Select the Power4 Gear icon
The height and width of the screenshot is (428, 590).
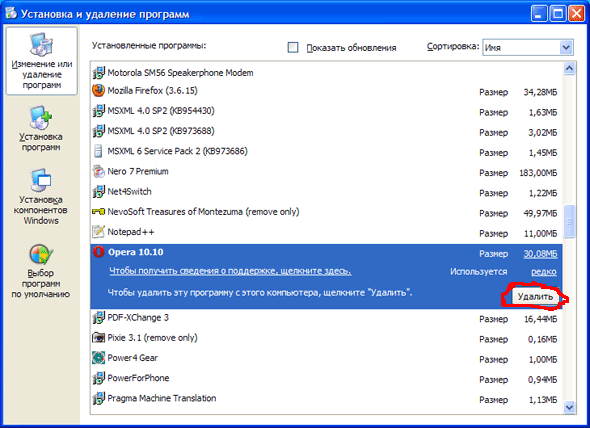tap(98, 358)
